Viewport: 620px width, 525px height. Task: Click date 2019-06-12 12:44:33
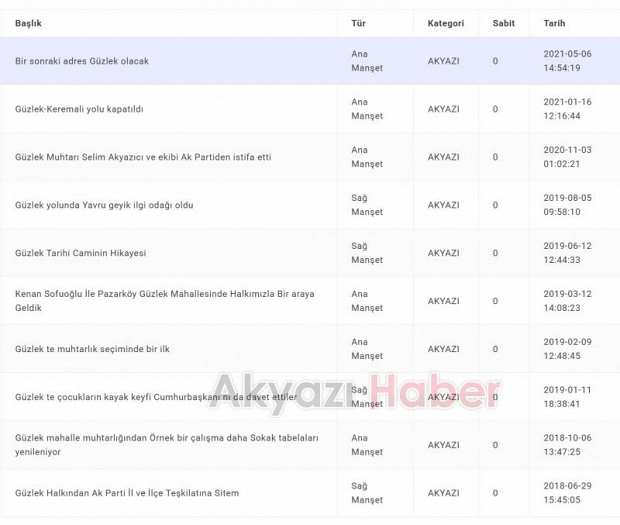coord(567,253)
